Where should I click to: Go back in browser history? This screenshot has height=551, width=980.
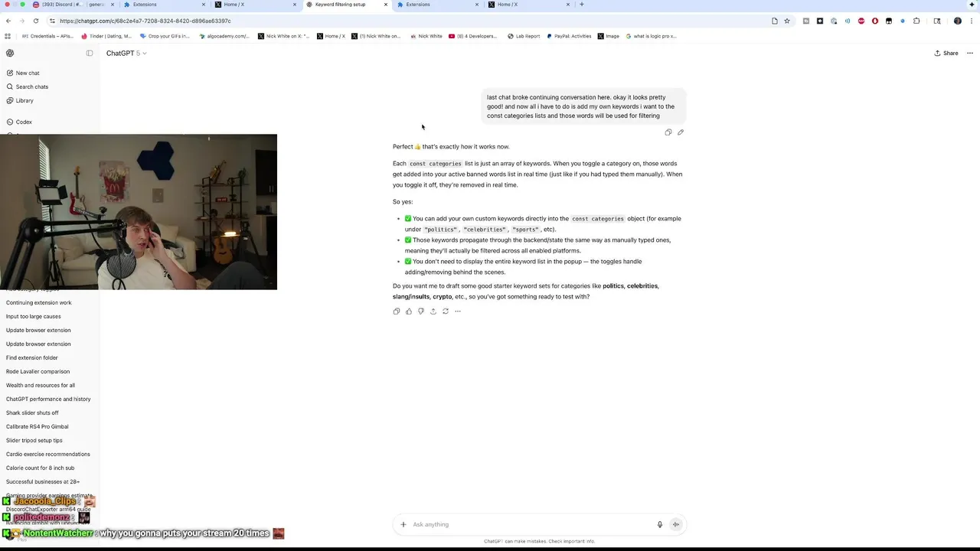pos(8,21)
